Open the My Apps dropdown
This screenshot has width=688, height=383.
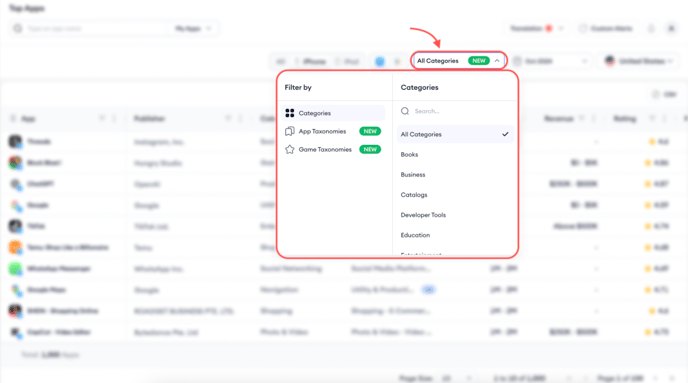click(x=193, y=29)
